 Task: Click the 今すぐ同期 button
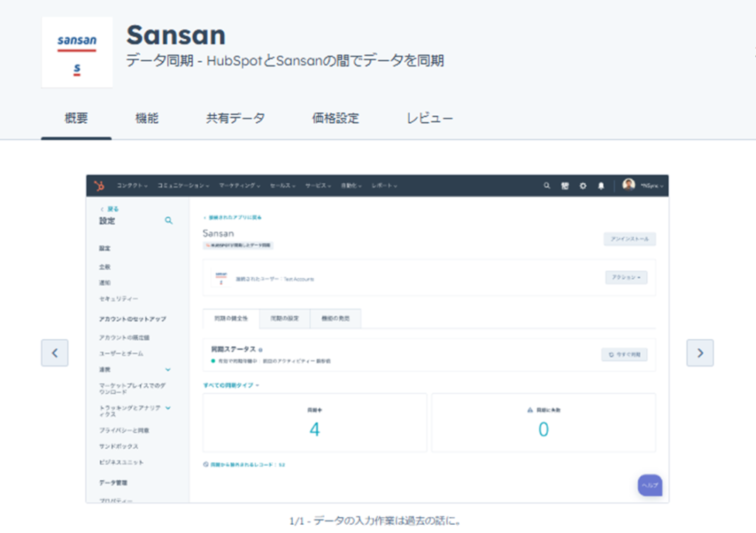[x=625, y=354]
